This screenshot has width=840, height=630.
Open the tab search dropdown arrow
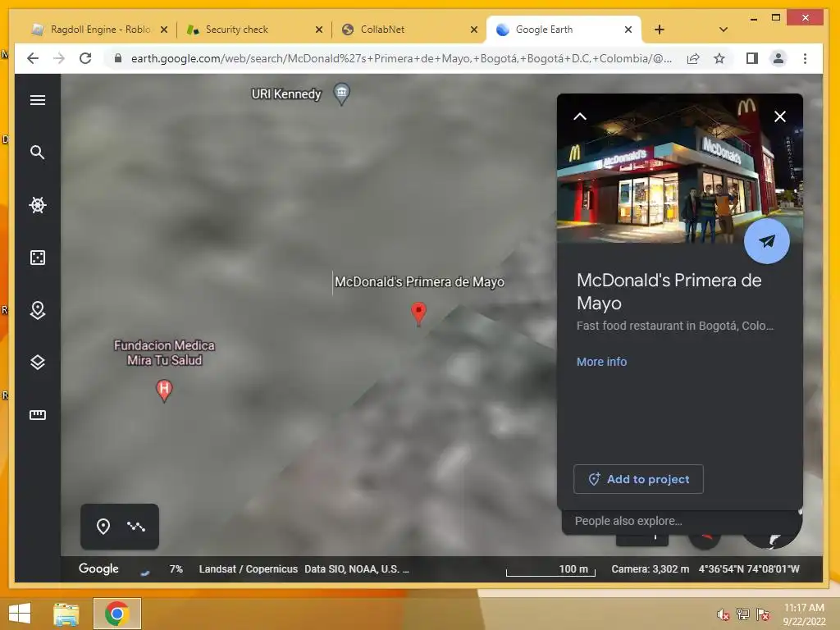[x=724, y=30]
